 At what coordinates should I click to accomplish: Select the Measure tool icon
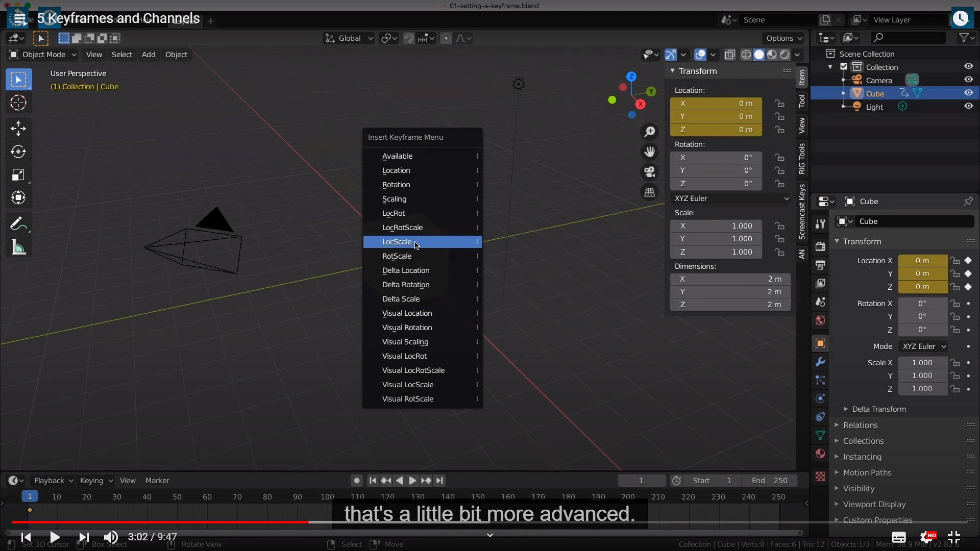(x=18, y=248)
